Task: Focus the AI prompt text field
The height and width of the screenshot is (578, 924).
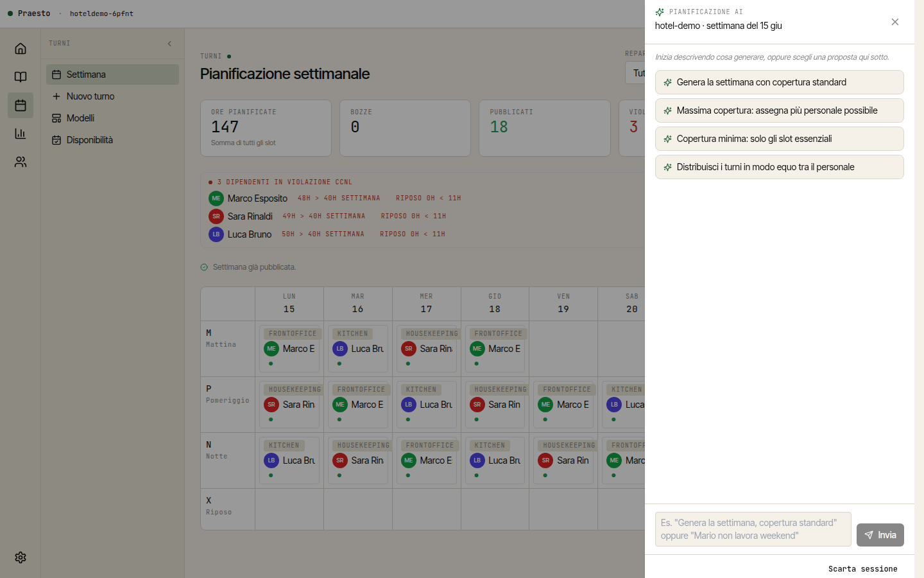Action: [753, 529]
